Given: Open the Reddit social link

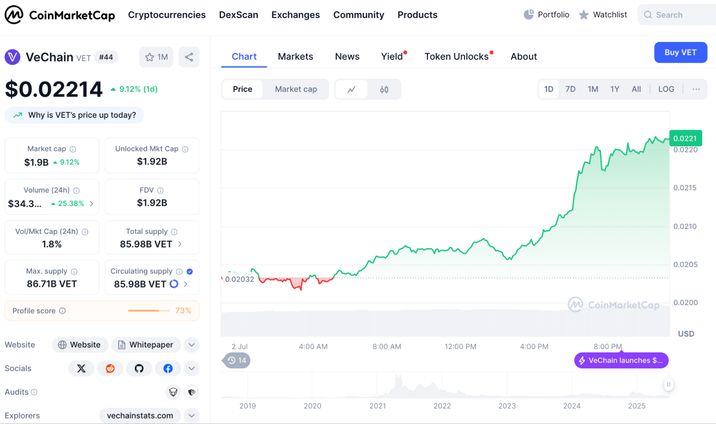Looking at the screenshot, I should (x=110, y=368).
